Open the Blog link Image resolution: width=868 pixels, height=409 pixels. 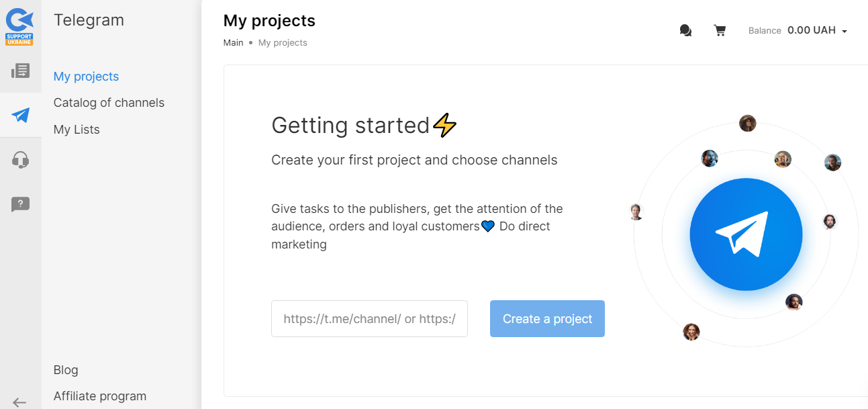coord(66,370)
